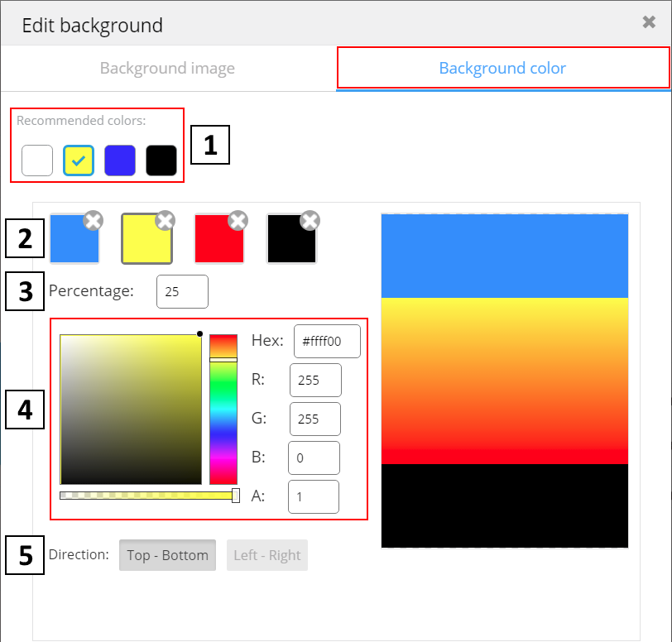Select the red gradient stop swatch
Viewport: 672px width, 642px height.
[x=218, y=240]
